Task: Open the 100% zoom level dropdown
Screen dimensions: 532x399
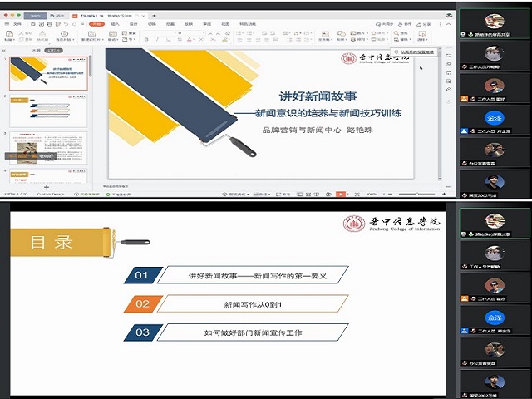Action: [x=371, y=194]
